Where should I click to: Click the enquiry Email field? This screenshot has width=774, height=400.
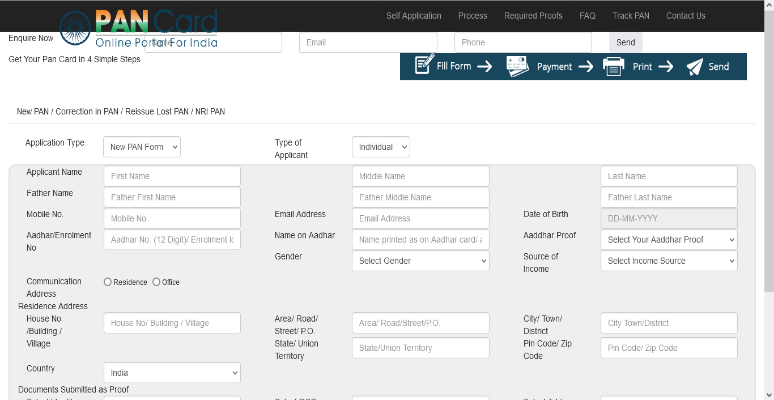(x=368, y=42)
